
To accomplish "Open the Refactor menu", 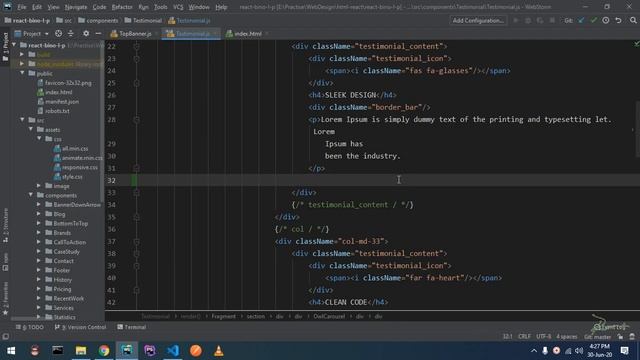I will click(x=122, y=7).
